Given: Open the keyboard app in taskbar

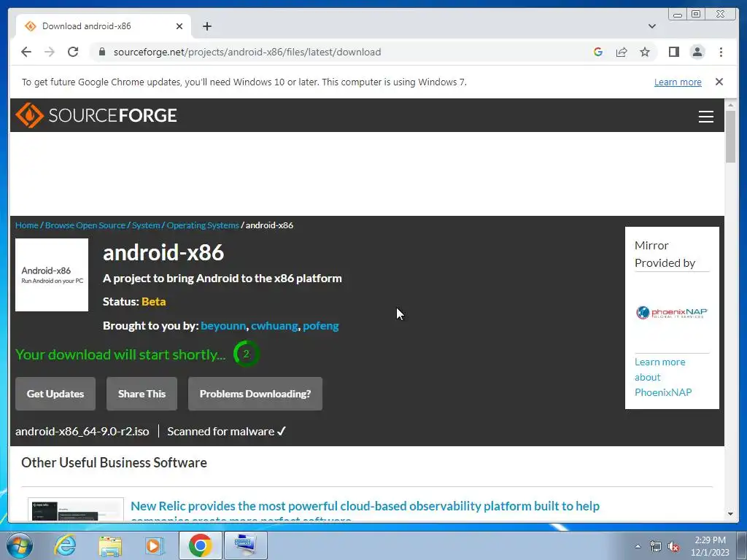Looking at the screenshot, I should 246,545.
